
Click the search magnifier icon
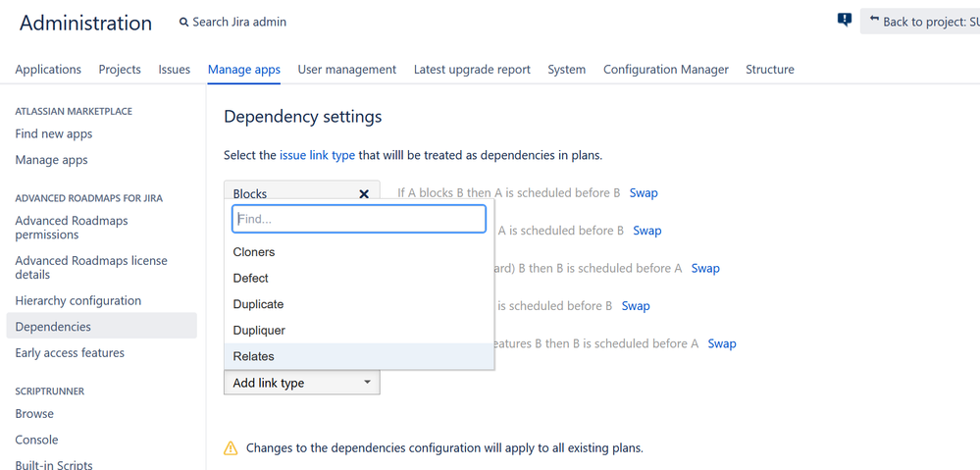[183, 23]
